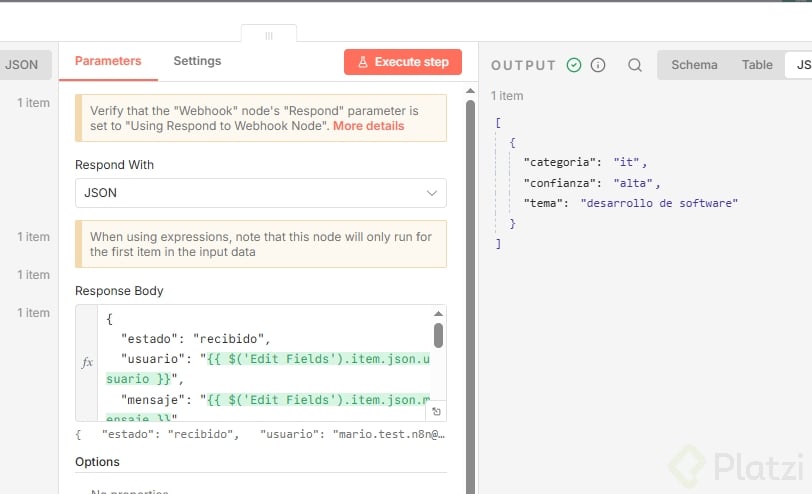Click the Platzi logo watermark

(733, 466)
